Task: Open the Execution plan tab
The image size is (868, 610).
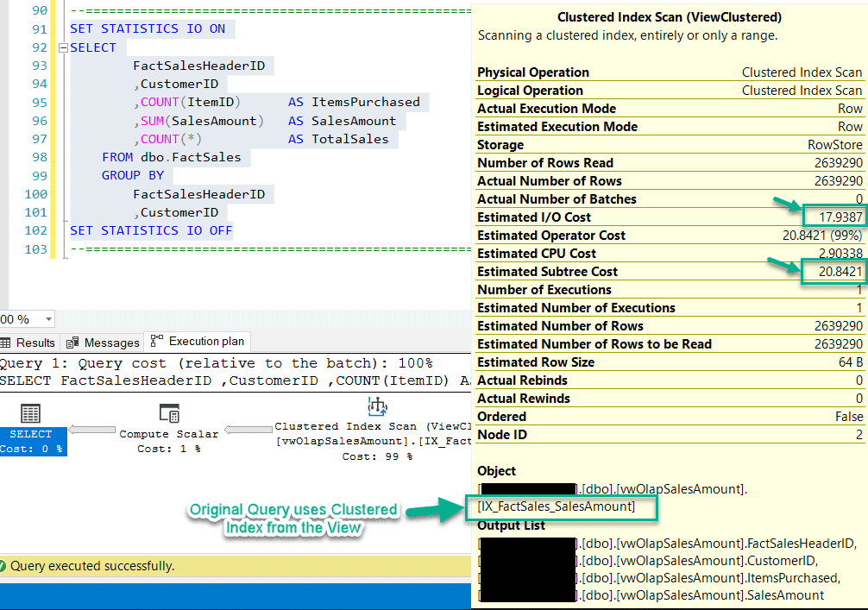Action: [198, 342]
